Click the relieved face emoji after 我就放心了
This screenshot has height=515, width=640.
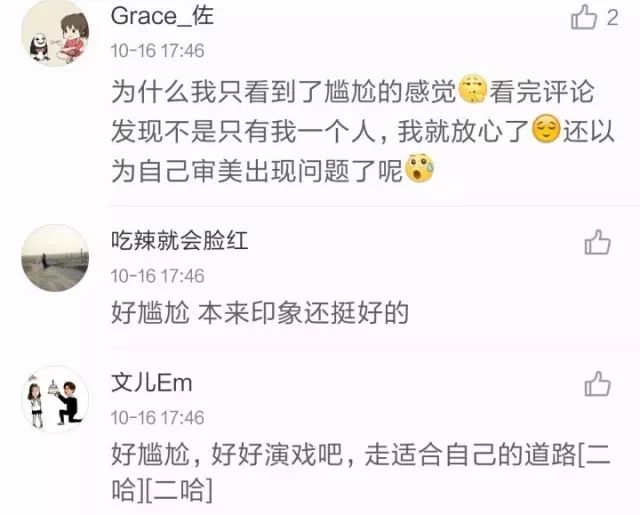coord(547,129)
